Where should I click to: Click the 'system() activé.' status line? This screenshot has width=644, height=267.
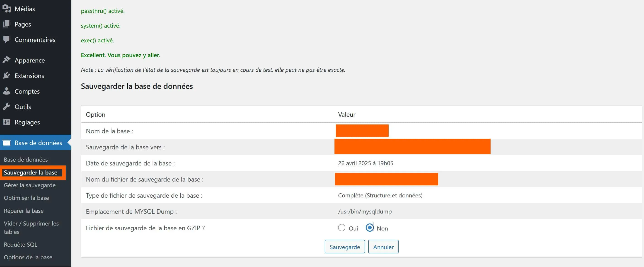[x=101, y=26]
